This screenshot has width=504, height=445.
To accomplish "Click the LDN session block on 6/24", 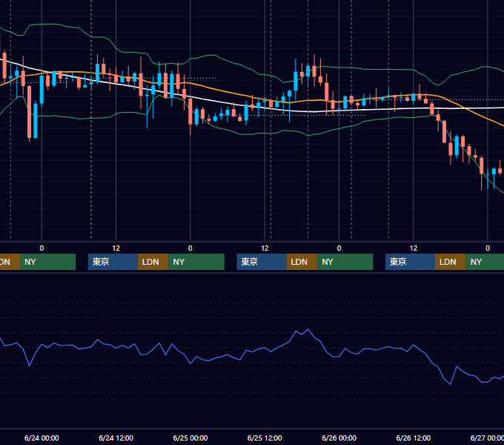I will (x=153, y=262).
